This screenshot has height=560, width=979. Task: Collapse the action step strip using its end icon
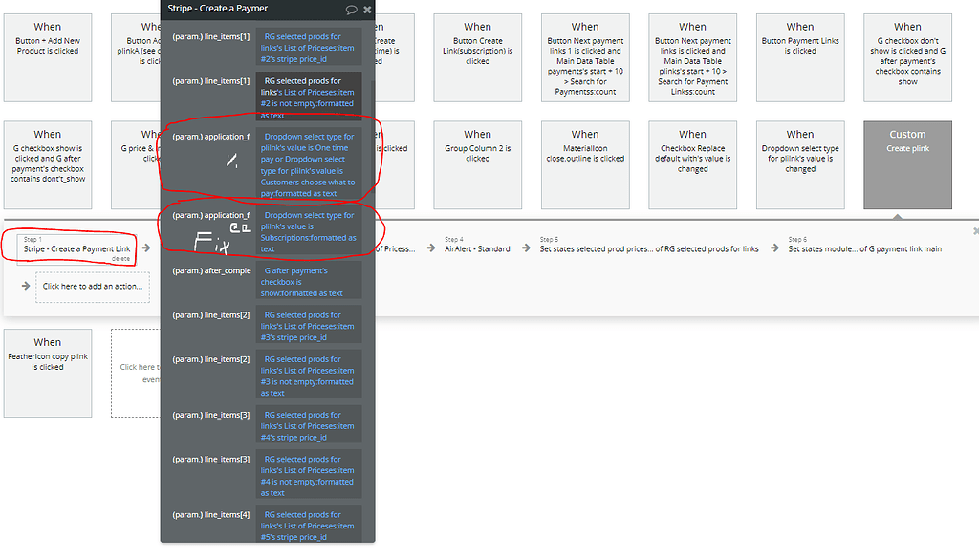point(973,230)
